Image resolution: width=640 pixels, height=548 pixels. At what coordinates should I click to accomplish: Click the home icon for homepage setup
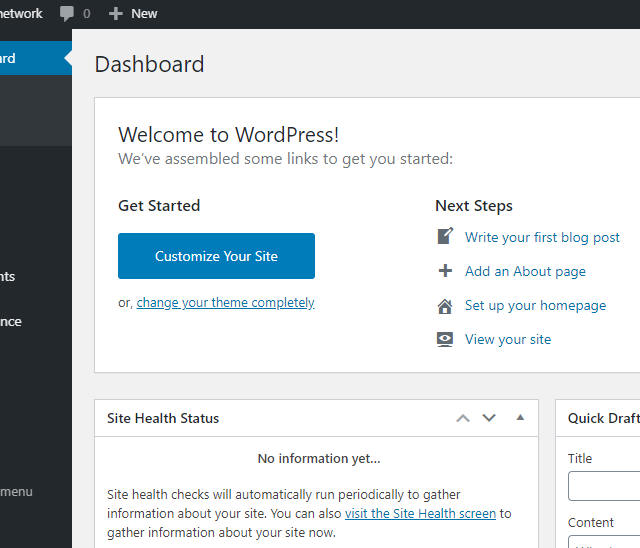click(x=445, y=306)
